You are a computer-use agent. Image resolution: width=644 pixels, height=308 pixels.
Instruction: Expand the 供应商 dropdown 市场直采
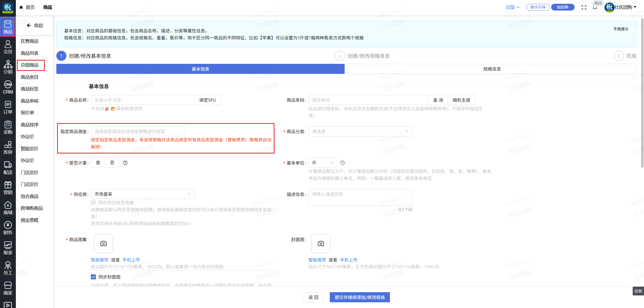143,194
